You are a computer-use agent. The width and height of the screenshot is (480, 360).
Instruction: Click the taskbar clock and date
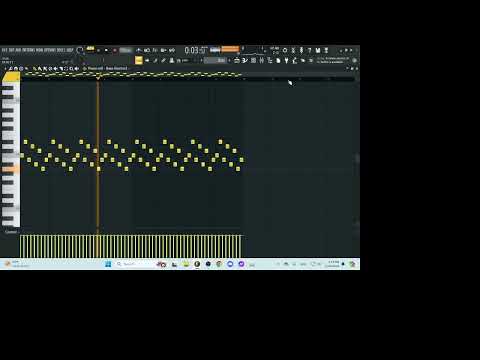[332, 264]
